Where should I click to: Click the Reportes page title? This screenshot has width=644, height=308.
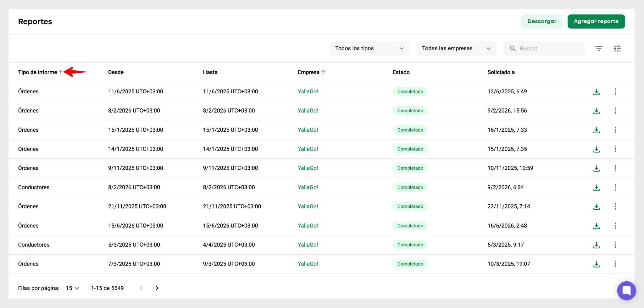tap(35, 22)
